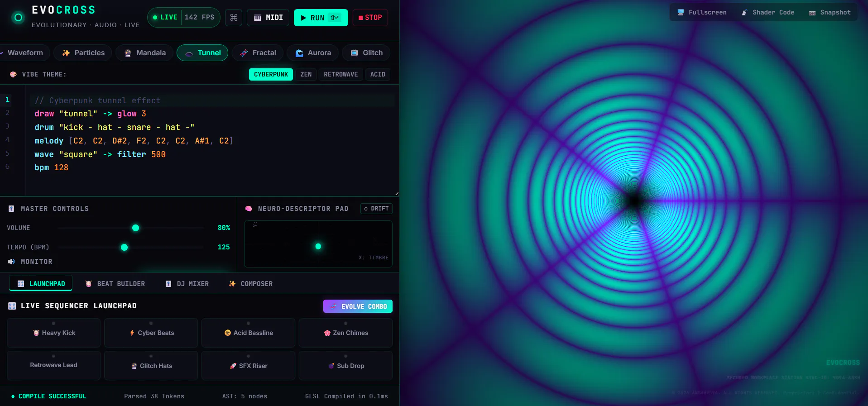This screenshot has height=406, width=868.
Task: Toggle the Zen Chimes pad
Action: click(x=345, y=333)
